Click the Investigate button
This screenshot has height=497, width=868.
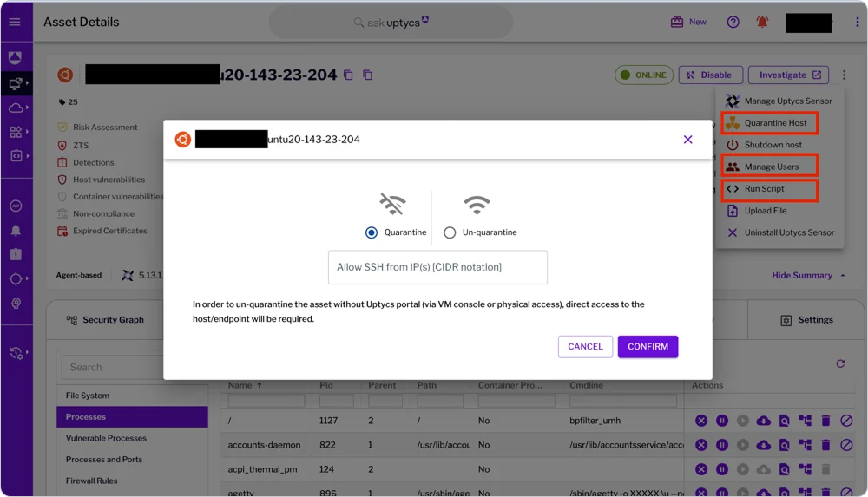coord(788,75)
